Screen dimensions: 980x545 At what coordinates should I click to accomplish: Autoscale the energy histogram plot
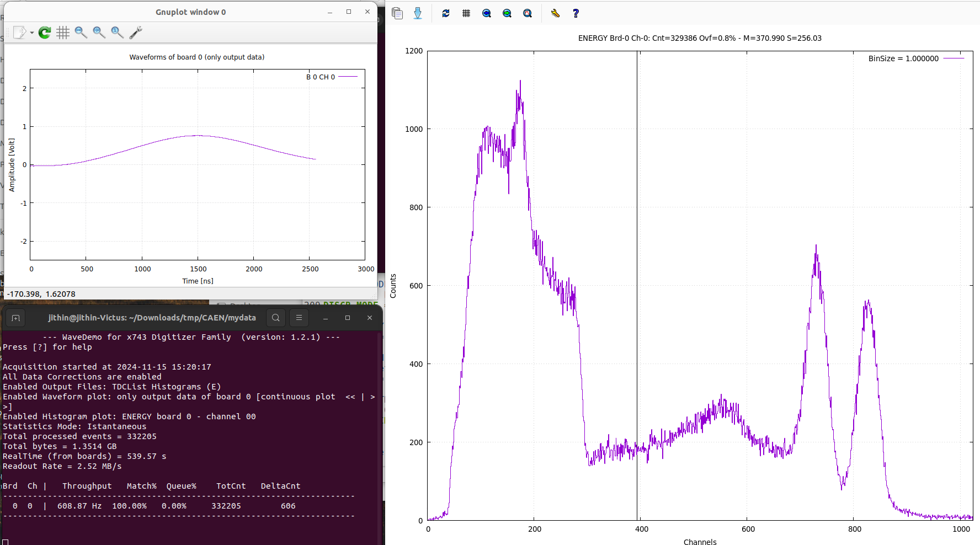528,13
